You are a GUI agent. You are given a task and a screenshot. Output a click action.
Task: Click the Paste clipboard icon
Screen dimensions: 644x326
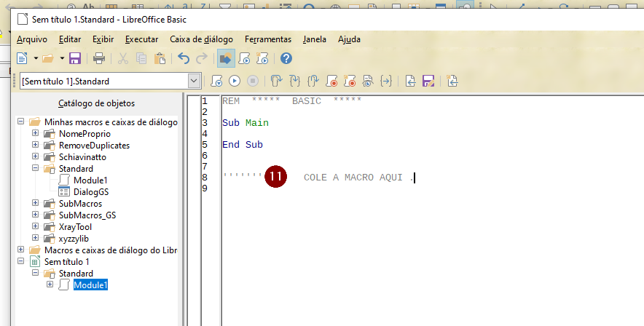[x=160, y=59]
